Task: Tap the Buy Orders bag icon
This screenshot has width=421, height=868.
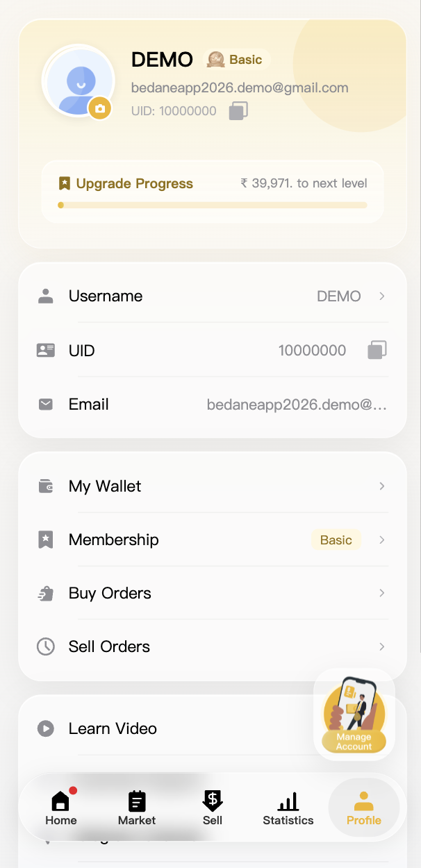Action: click(46, 593)
